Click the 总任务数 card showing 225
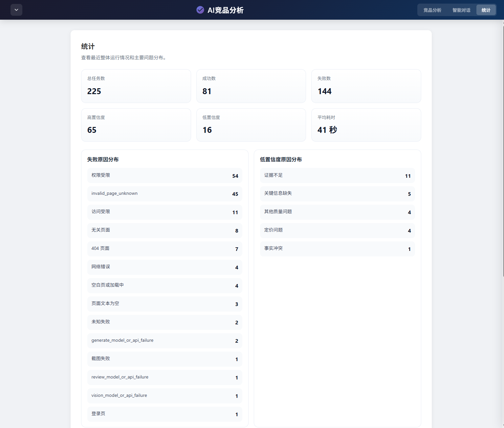Screen dimensions: 504x428 tap(136, 86)
